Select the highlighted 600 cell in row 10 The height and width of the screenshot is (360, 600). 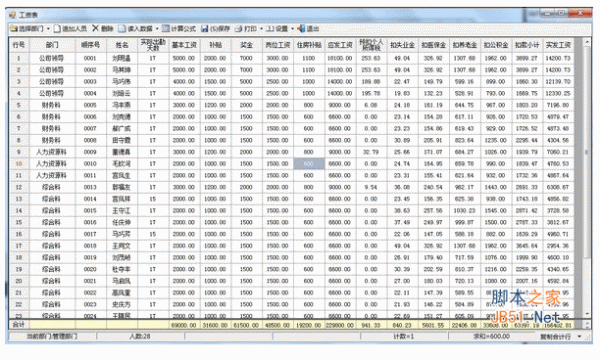(309, 164)
